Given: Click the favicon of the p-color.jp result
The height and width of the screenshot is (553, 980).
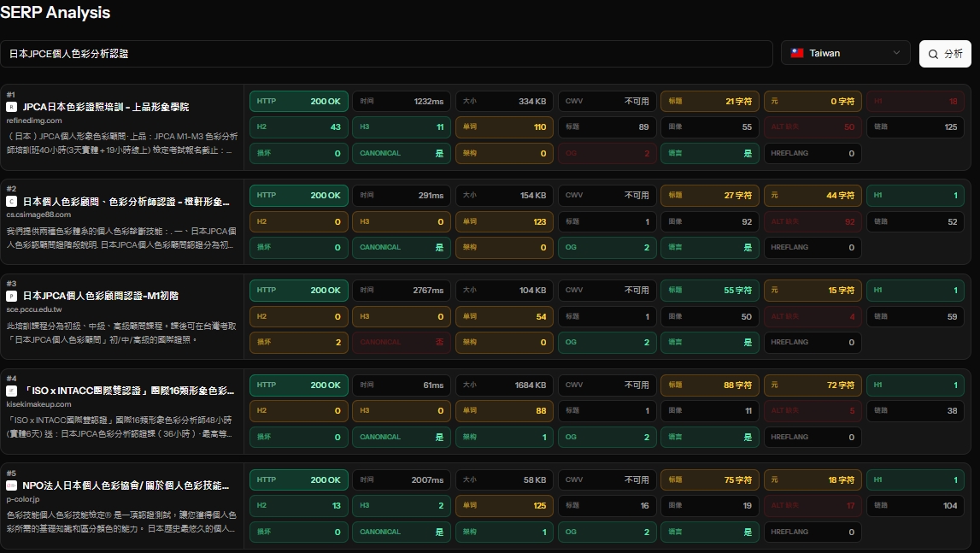Looking at the screenshot, I should [x=11, y=485].
